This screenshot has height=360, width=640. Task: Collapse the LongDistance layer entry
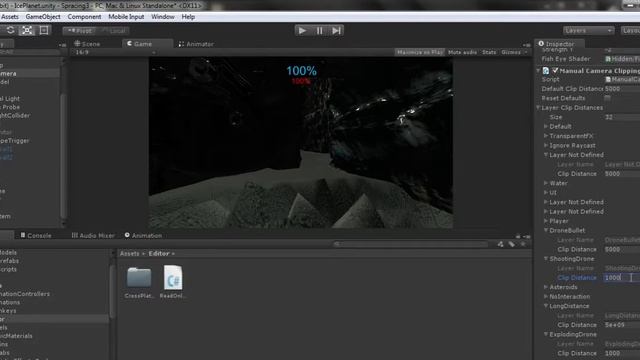pyautogui.click(x=546, y=306)
